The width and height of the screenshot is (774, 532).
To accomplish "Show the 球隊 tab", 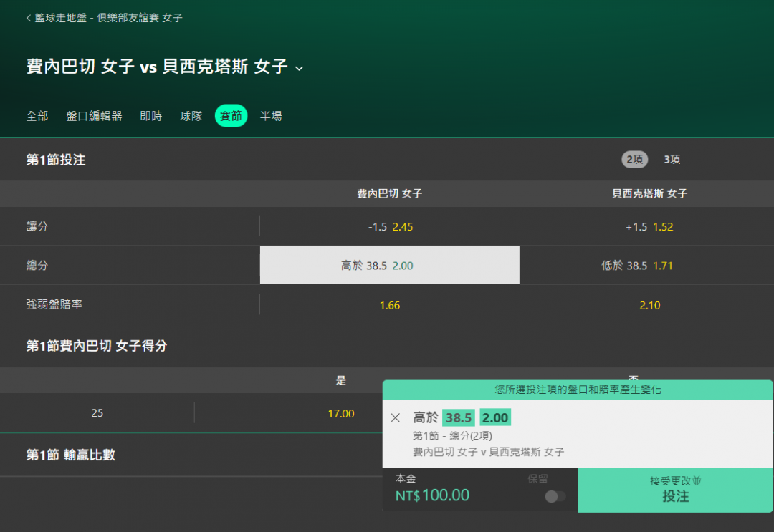I will coord(191,116).
